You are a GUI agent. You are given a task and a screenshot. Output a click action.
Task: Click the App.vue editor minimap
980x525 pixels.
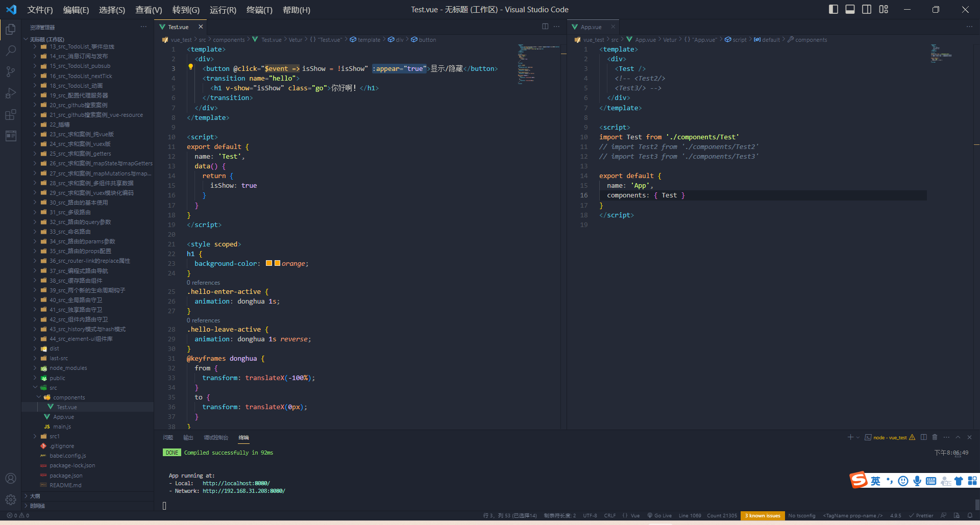[x=941, y=54]
